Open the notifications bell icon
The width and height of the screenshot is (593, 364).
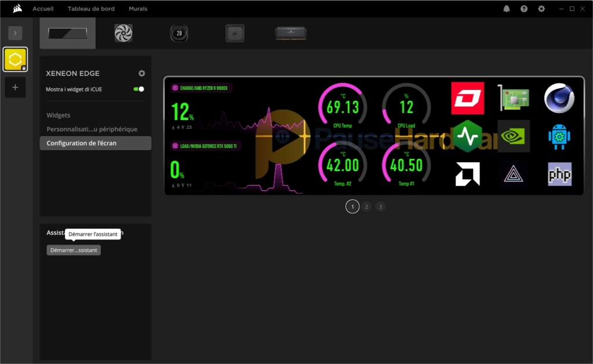coord(507,9)
